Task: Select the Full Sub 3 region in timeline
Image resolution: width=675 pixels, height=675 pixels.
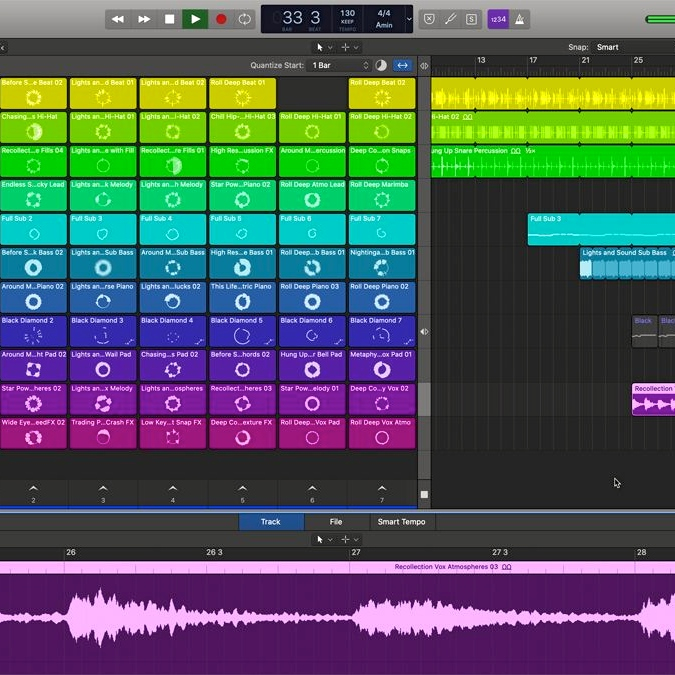Action: [x=601, y=229]
